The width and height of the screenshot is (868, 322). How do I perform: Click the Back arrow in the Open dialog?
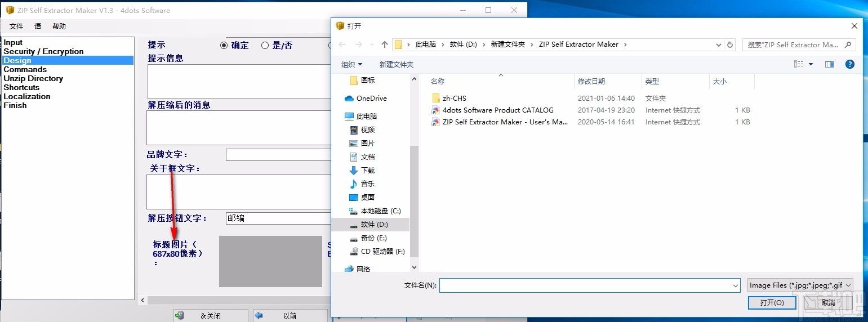tap(342, 44)
